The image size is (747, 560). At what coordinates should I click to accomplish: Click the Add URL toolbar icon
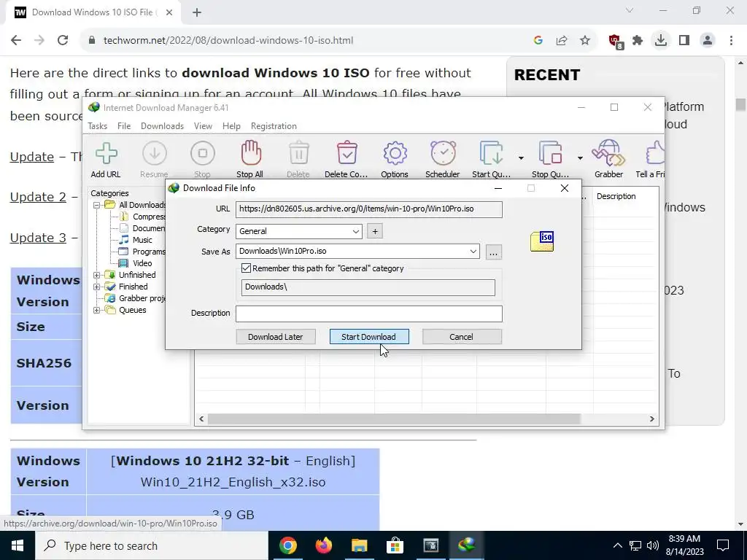[106, 153]
